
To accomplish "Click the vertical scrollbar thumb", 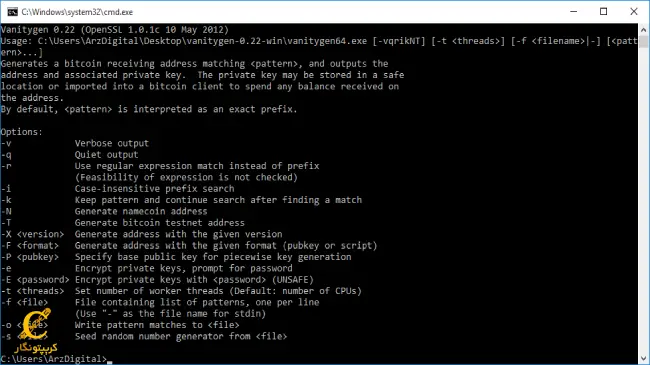I will 643,41.
